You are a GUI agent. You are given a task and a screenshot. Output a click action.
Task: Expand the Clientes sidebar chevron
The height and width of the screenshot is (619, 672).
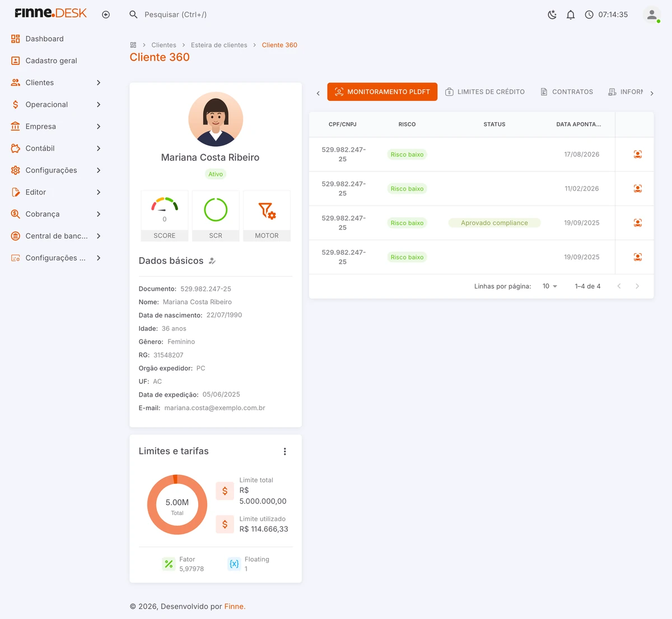[x=99, y=82]
